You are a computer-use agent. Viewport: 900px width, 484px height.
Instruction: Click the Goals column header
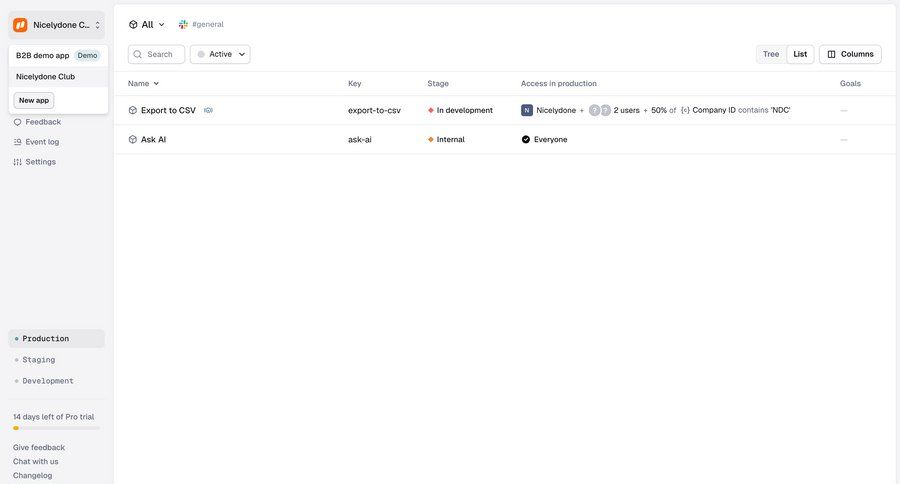850,83
